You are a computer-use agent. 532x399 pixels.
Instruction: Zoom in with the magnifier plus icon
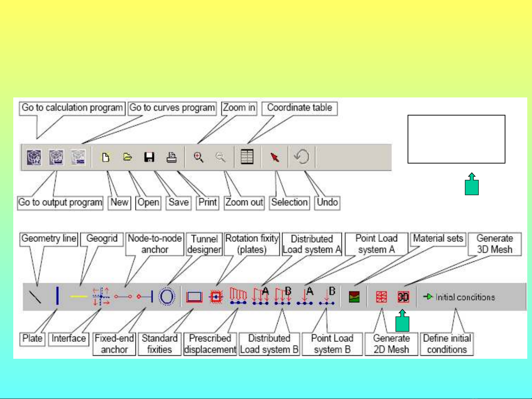tap(199, 157)
